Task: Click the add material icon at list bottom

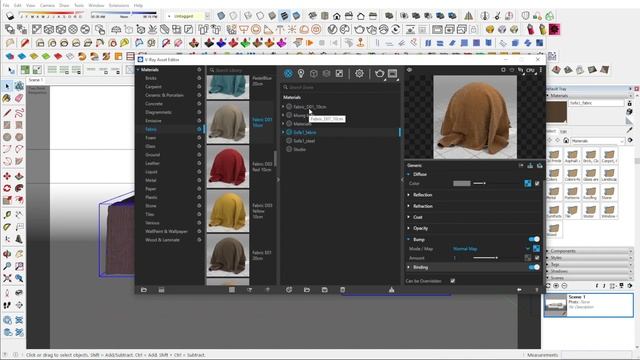Action: tap(289, 290)
